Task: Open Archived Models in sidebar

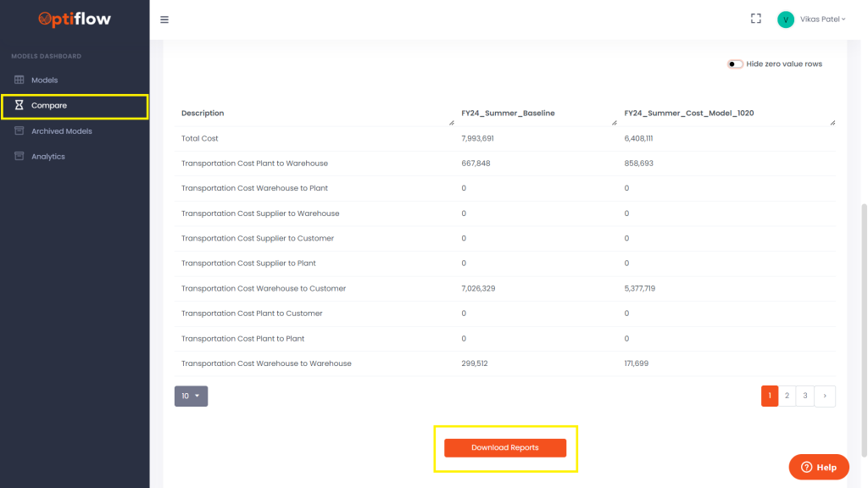Action: click(61, 131)
